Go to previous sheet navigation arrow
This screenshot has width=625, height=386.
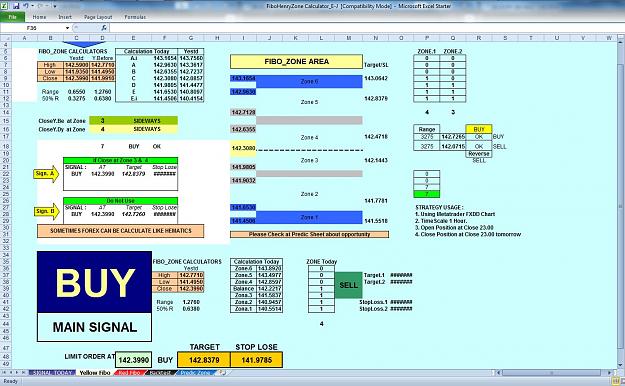[10, 372]
